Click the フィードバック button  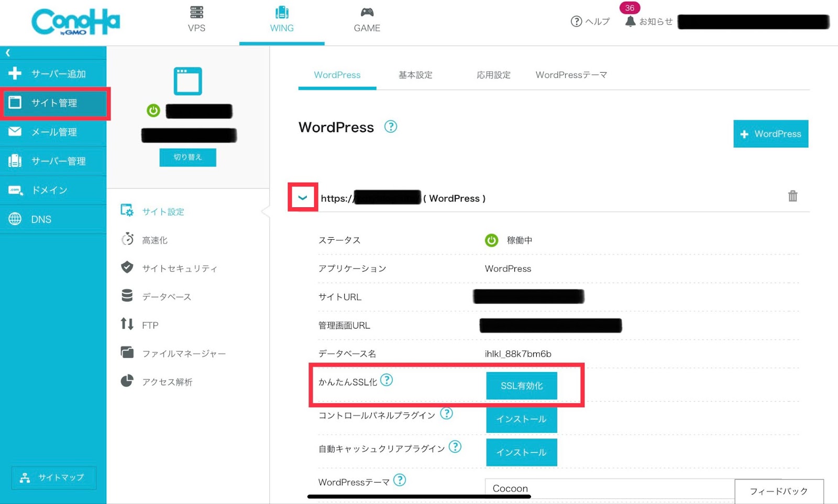tap(779, 491)
